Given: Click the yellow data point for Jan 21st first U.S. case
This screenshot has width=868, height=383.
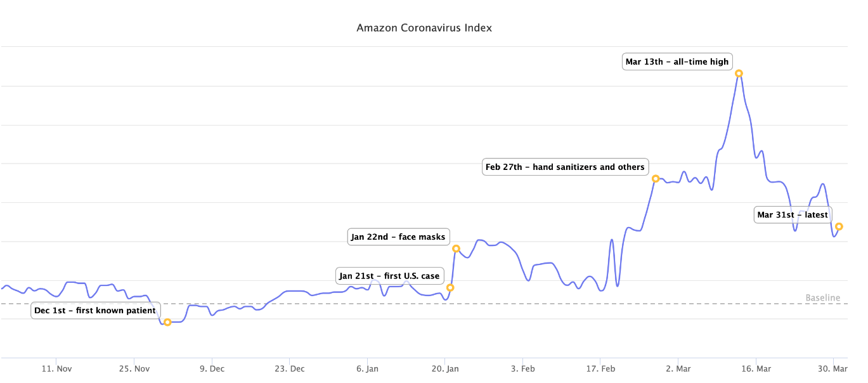Looking at the screenshot, I should coord(450,288).
